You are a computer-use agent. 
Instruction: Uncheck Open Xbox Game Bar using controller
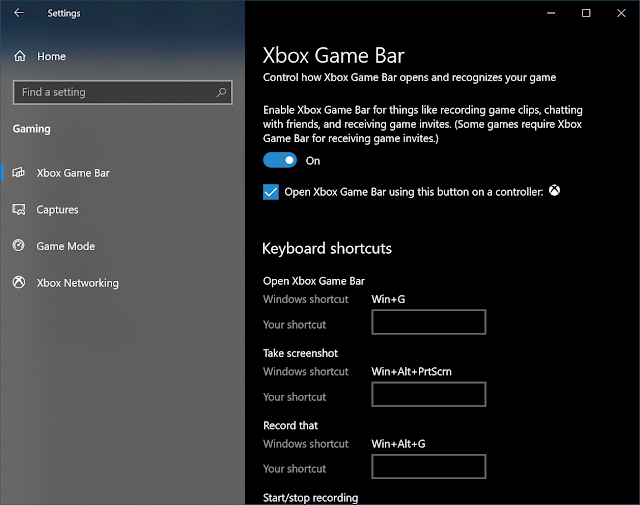click(271, 192)
